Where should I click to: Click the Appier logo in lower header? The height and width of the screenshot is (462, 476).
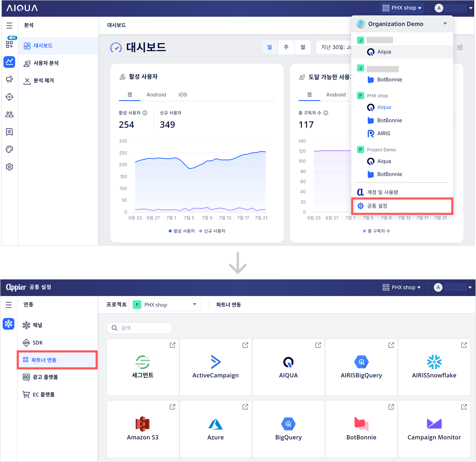16,287
